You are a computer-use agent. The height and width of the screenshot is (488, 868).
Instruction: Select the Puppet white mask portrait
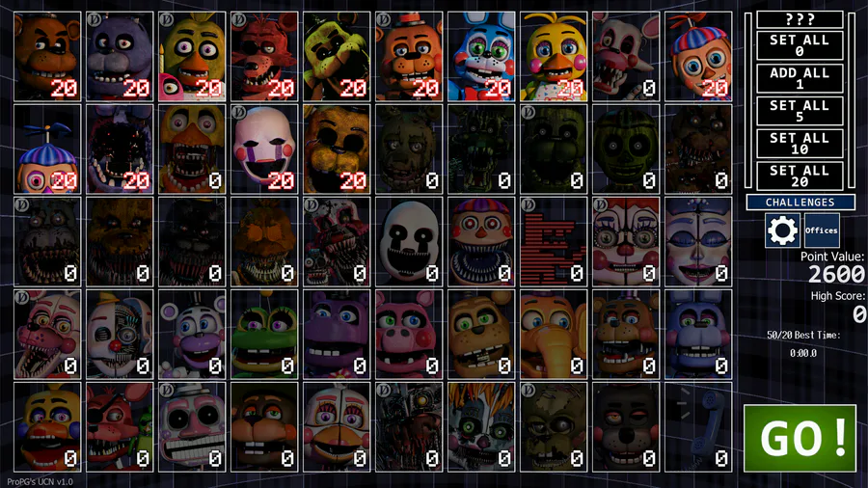click(264, 149)
